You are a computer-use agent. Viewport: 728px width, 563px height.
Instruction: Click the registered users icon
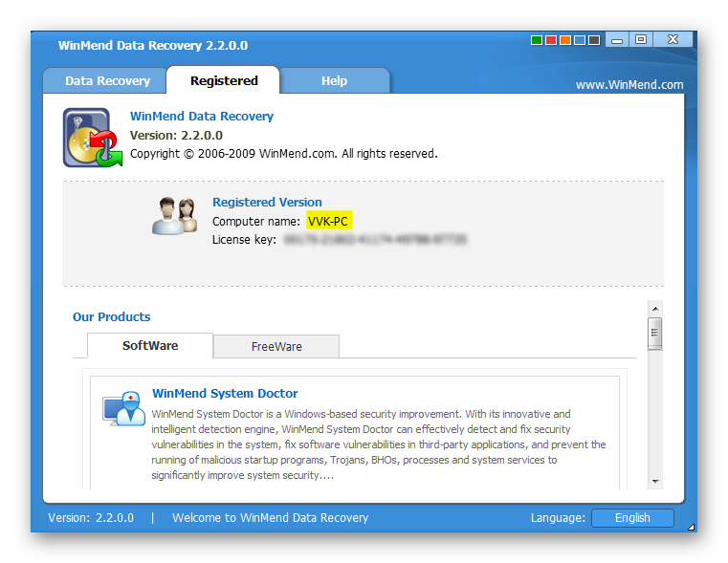[174, 216]
